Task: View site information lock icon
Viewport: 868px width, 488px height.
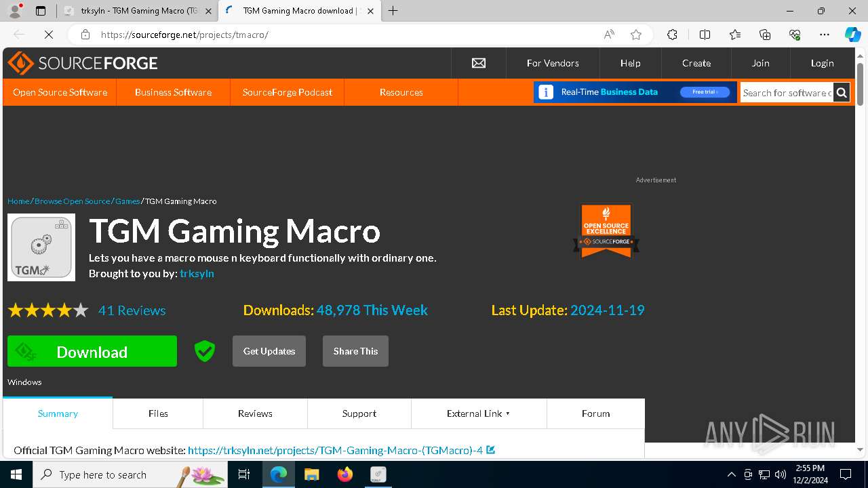Action: pos(85,35)
